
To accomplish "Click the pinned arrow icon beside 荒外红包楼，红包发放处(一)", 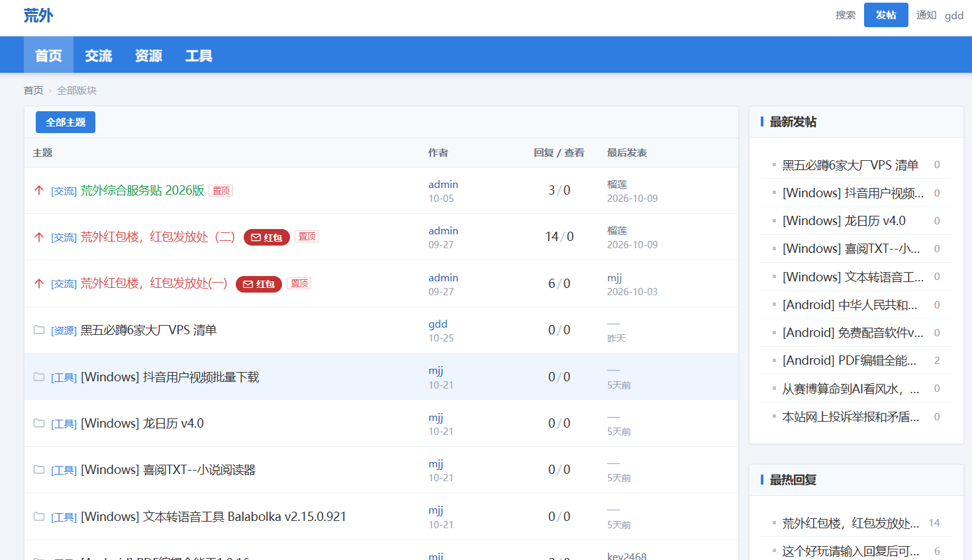I will [x=39, y=283].
